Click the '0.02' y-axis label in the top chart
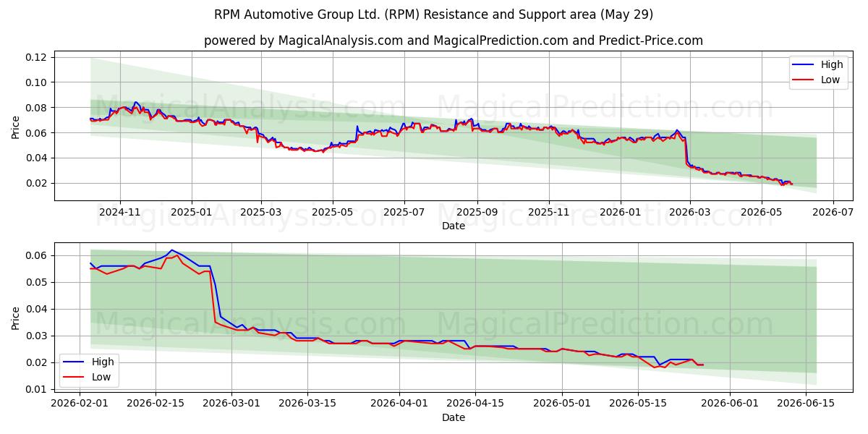The width and height of the screenshot is (868, 434). coord(37,183)
